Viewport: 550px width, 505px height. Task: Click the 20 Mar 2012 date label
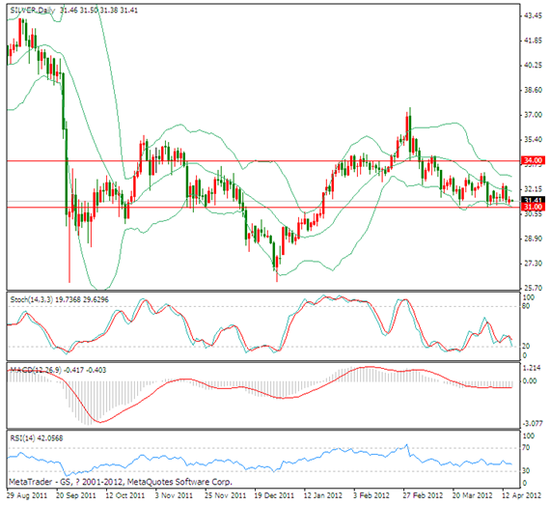[472, 496]
